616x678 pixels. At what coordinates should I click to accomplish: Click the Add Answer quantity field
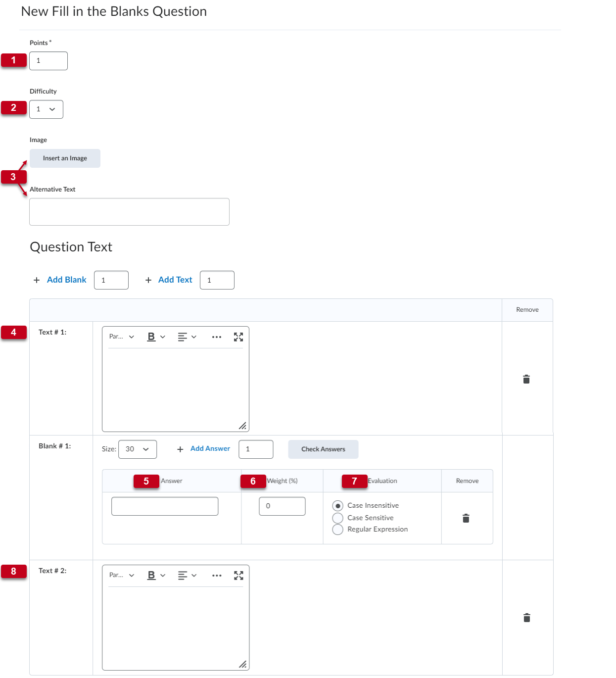256,449
